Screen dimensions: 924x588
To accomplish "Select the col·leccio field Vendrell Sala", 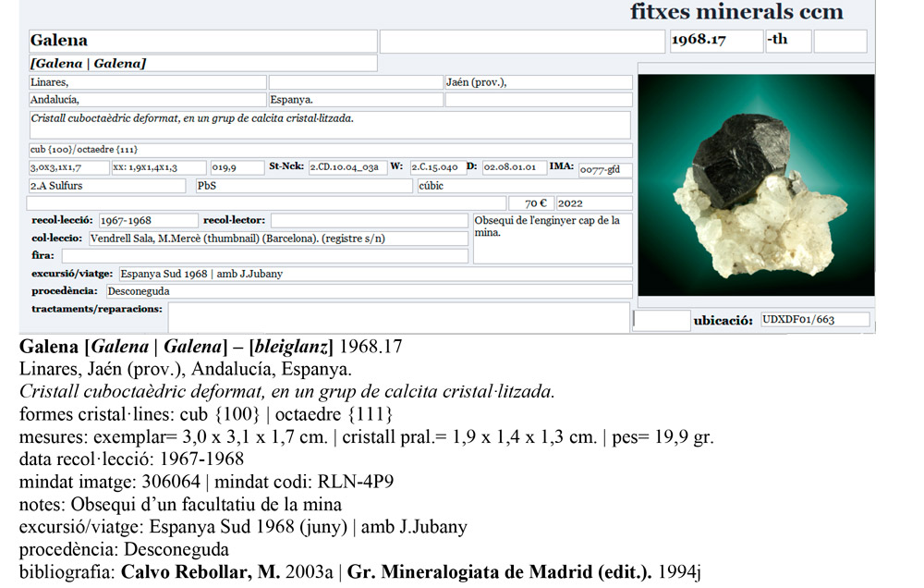I will 278,239.
